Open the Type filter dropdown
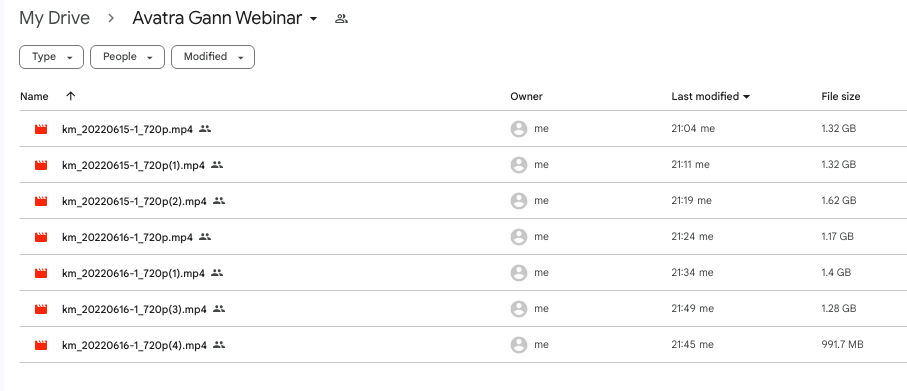The image size is (907, 391). point(51,57)
